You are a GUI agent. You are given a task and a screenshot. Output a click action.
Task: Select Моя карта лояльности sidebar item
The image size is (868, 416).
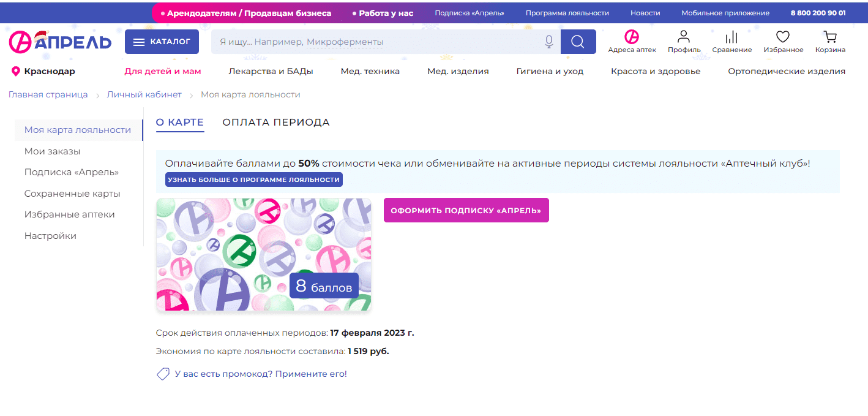pos(78,130)
